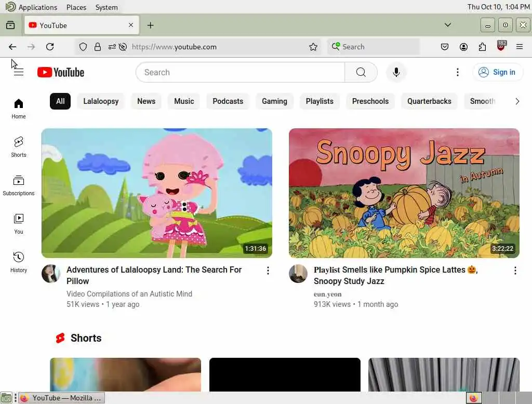532x404 pixels.
Task: Click the show desktop icon in taskbar
Action: coord(6,398)
